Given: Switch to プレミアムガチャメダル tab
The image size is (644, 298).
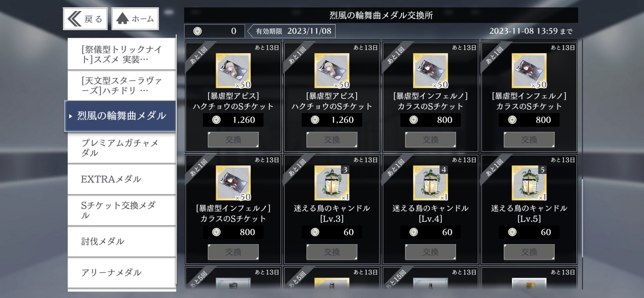Looking at the screenshot, I should 122,148.
